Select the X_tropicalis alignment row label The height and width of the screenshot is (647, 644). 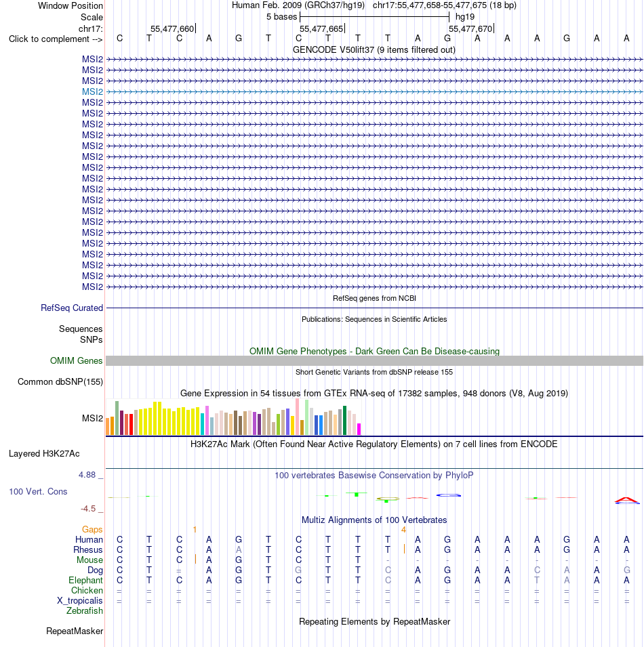80,601
